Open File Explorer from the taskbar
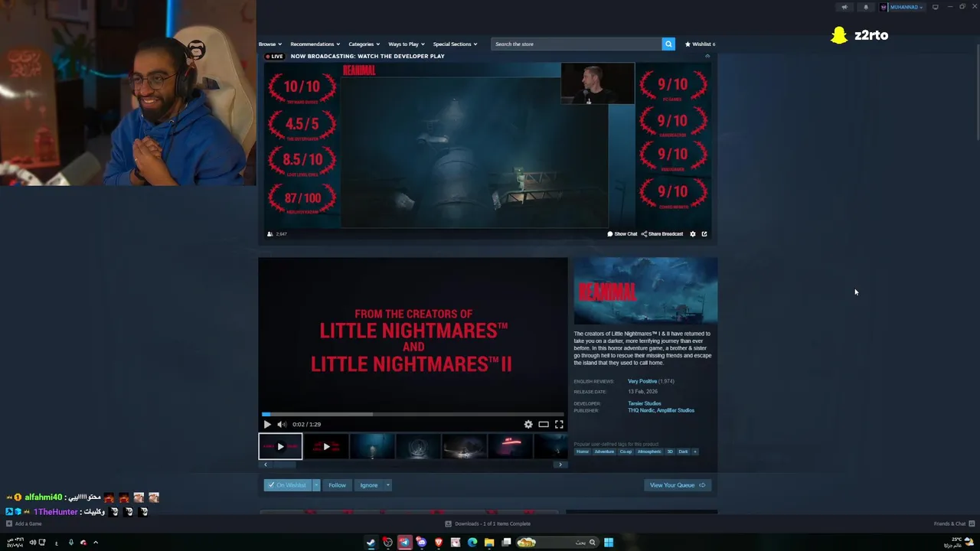Viewport: 980px width, 551px height. pos(489,542)
